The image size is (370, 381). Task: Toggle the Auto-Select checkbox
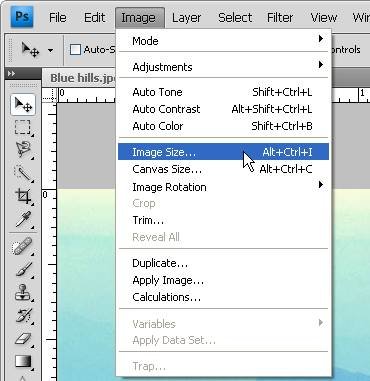[76, 50]
